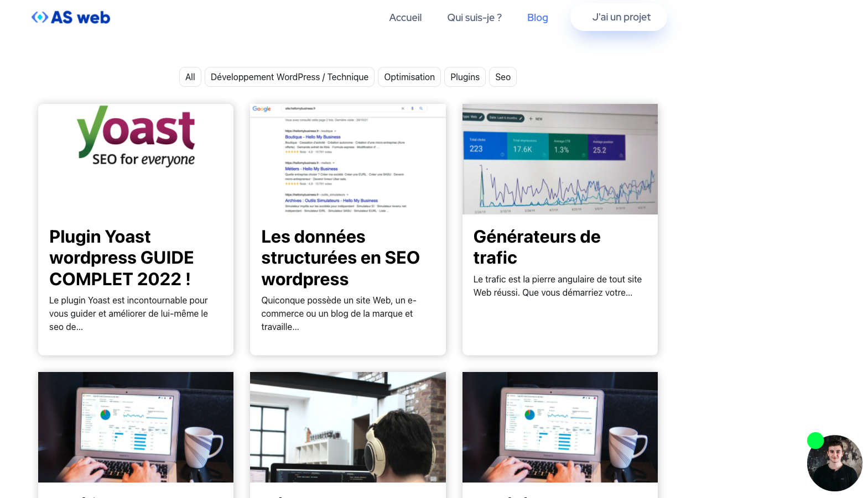Select the Blog menu item

tap(537, 18)
